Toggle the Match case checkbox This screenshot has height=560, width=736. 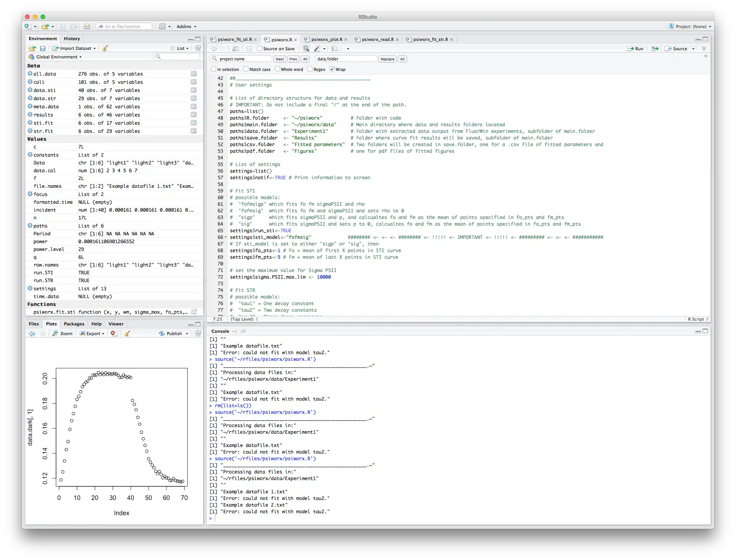point(246,69)
